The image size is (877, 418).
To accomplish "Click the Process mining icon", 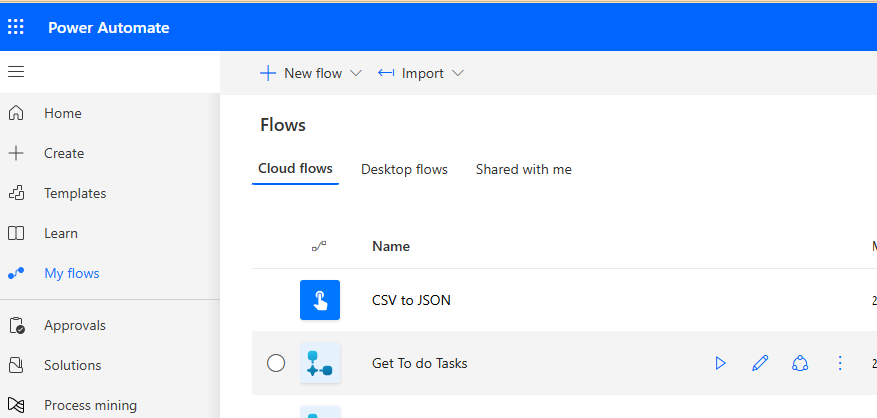I will [16, 405].
